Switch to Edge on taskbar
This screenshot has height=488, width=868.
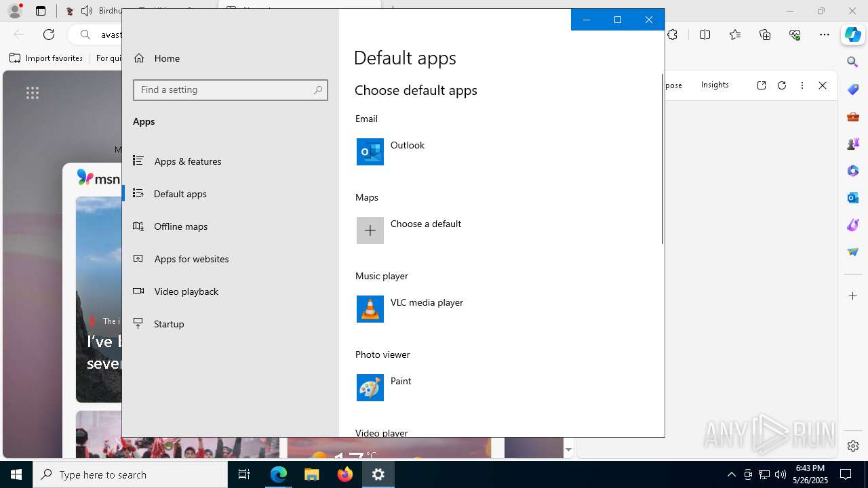279,474
